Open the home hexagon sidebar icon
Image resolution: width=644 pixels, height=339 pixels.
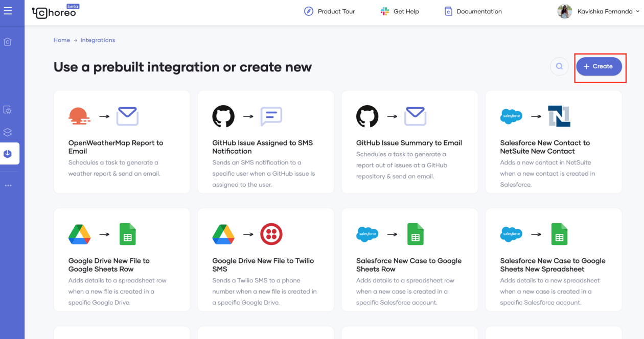tap(8, 42)
